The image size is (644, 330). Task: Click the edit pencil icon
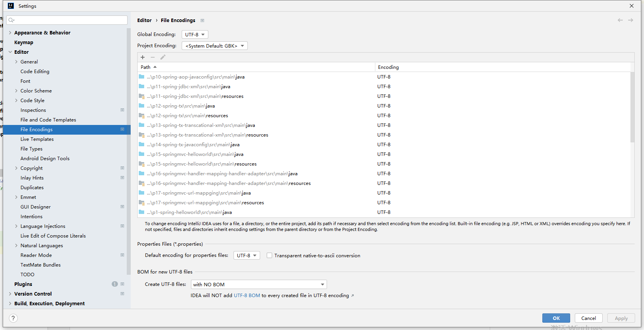pyautogui.click(x=163, y=57)
